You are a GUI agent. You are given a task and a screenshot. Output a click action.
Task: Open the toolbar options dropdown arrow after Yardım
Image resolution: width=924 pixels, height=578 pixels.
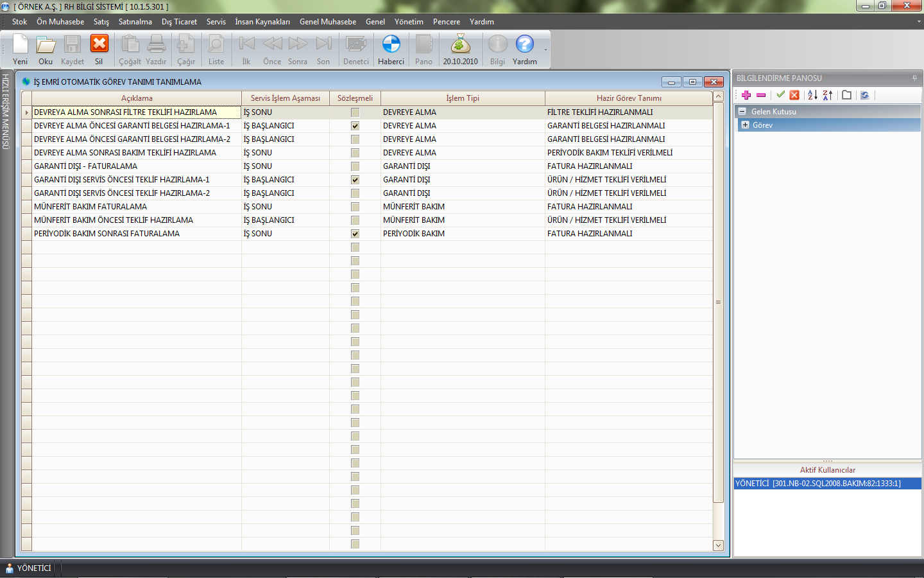(x=545, y=50)
